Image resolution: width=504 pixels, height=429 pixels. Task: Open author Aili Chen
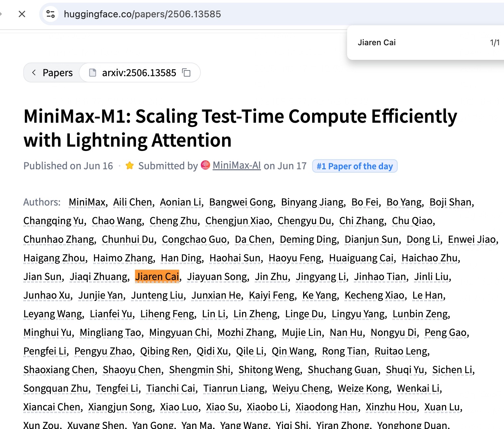tap(132, 202)
